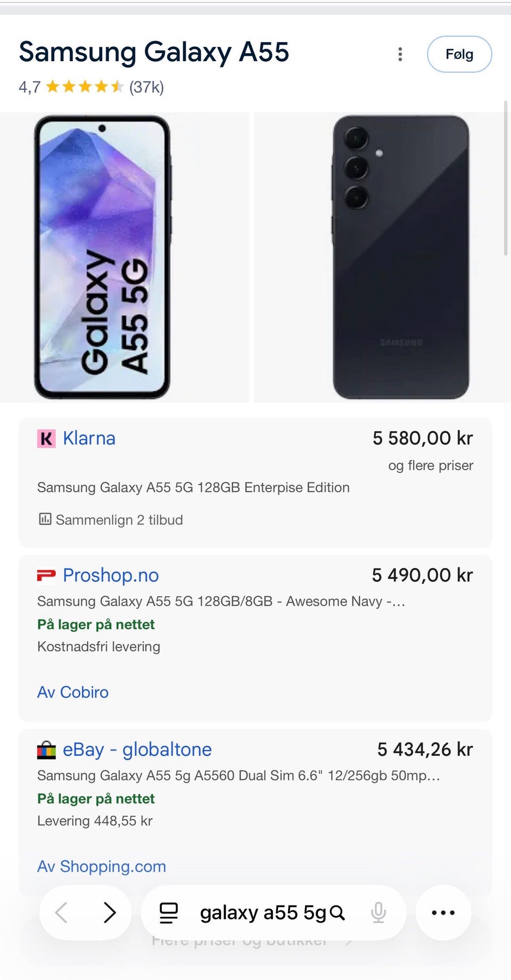Follow the Av Cobiro link

73,692
